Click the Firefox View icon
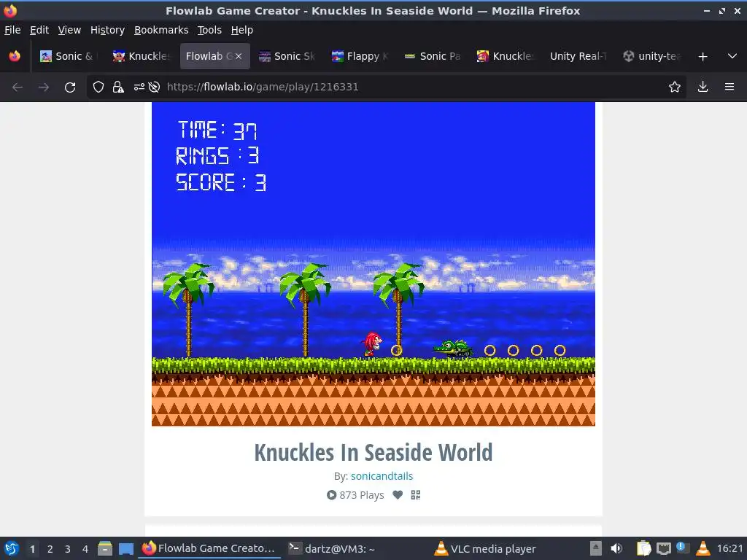The height and width of the screenshot is (560, 747). 15,56
